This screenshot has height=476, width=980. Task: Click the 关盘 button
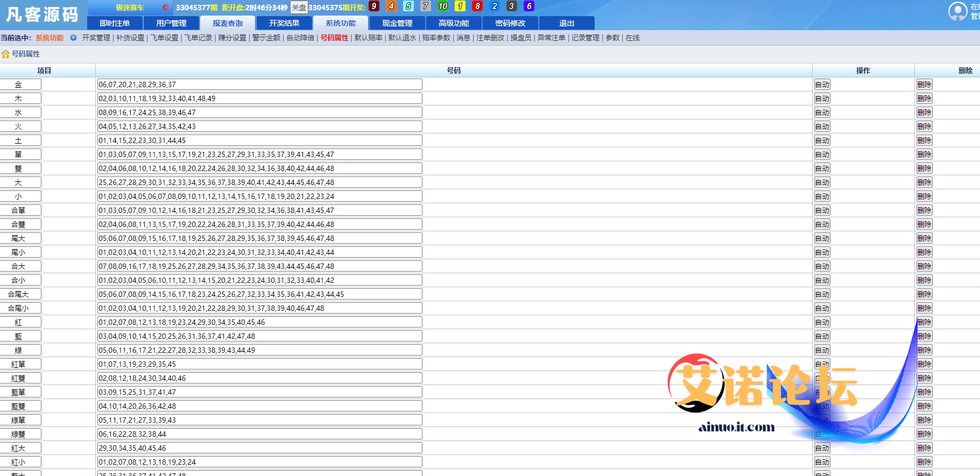coord(299,8)
